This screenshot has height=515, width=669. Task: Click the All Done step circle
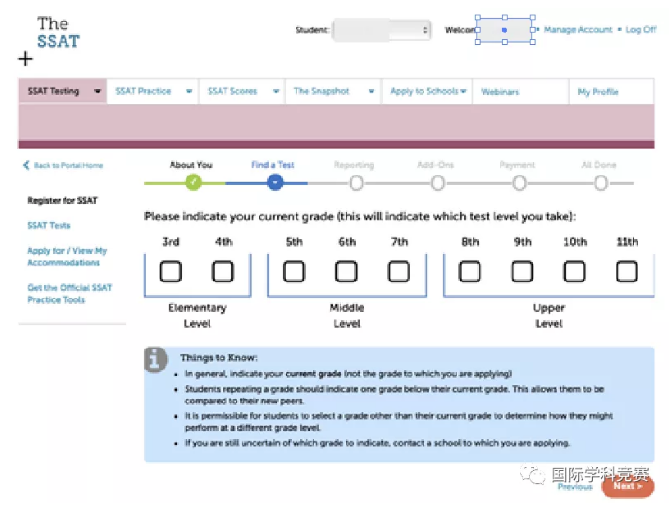600,182
